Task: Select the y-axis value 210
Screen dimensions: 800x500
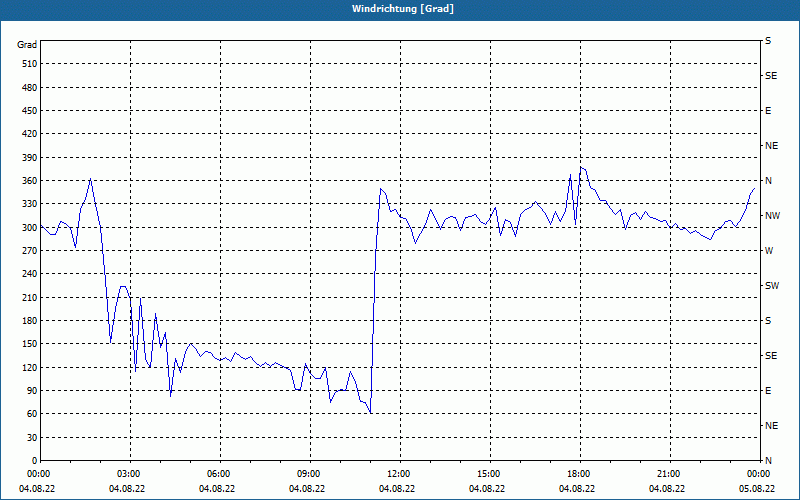Action: 30,297
